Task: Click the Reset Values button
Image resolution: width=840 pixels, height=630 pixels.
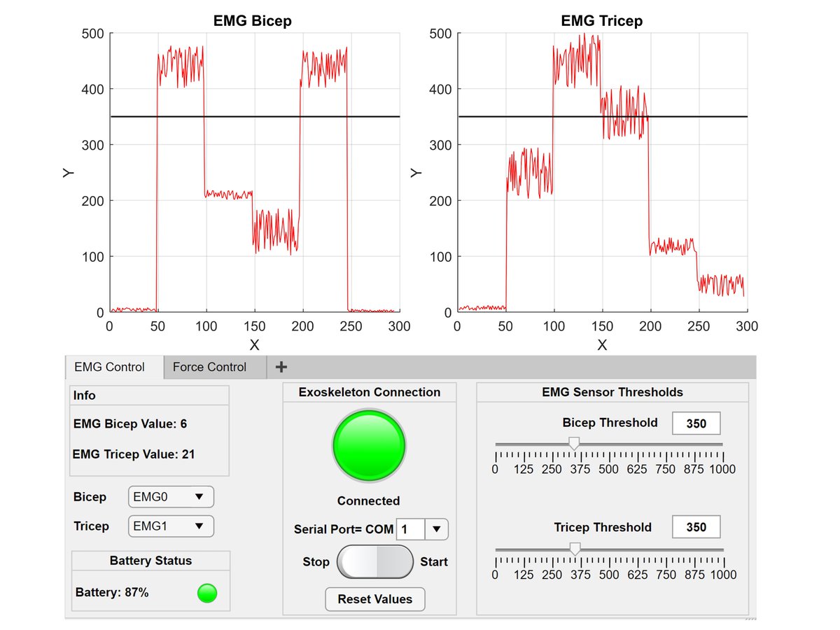Action: click(375, 599)
